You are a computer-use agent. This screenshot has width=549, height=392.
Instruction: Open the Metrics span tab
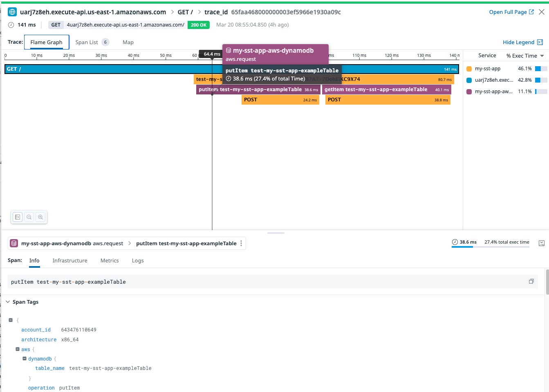tap(110, 260)
